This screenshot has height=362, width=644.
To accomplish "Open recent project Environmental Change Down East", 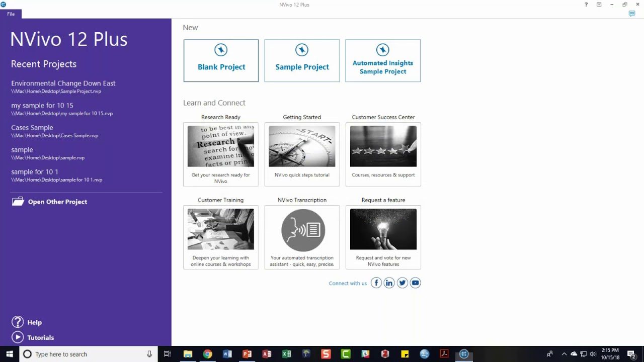I will [x=63, y=87].
